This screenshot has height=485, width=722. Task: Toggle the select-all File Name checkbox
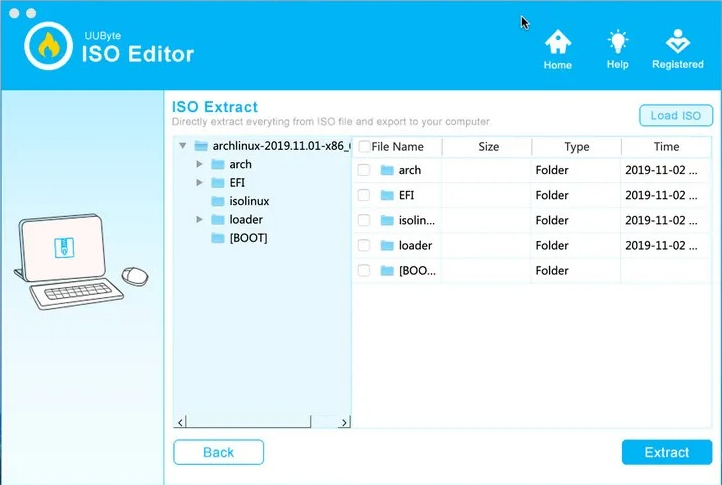point(364,146)
